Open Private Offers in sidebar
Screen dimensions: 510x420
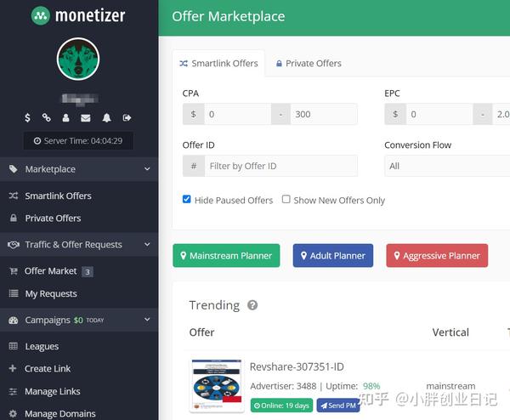[x=53, y=219]
